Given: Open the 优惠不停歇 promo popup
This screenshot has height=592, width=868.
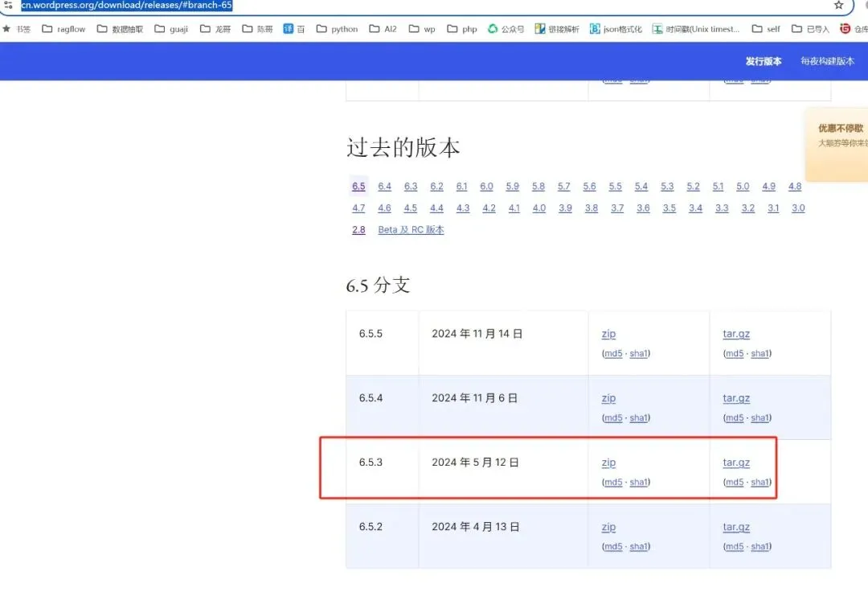Looking at the screenshot, I should [x=837, y=145].
